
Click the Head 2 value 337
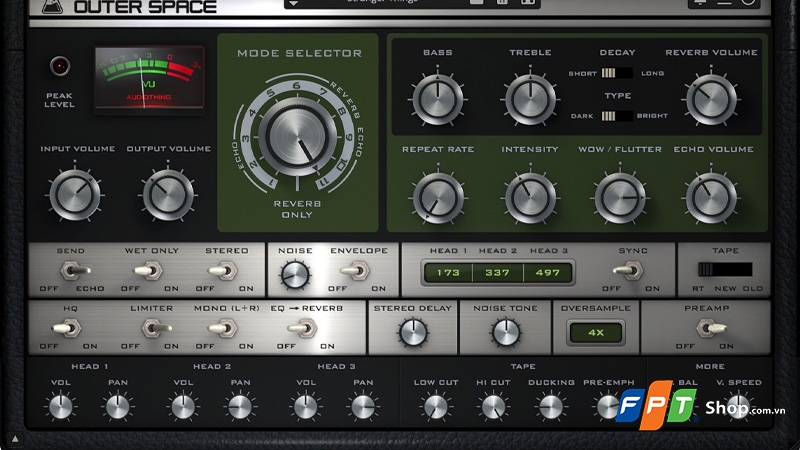tap(497, 272)
